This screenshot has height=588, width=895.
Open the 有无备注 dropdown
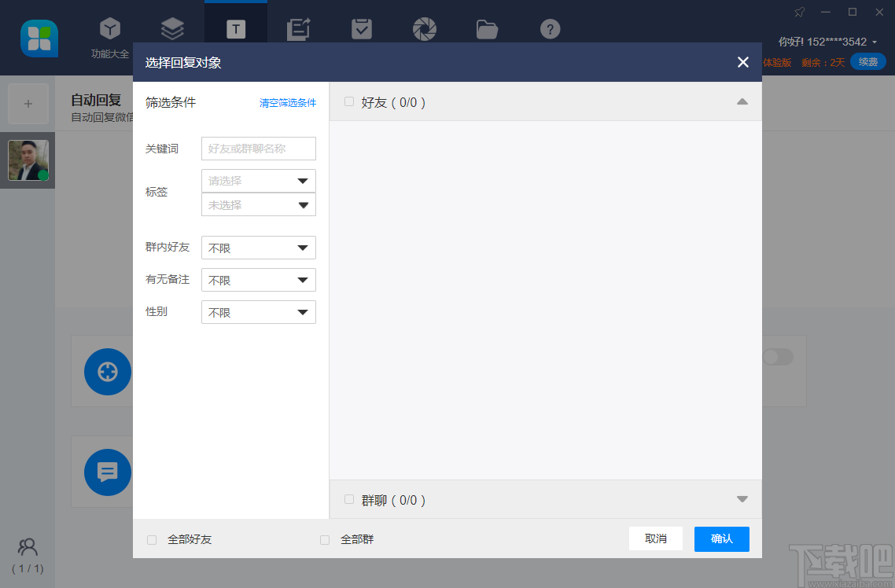[x=259, y=280]
